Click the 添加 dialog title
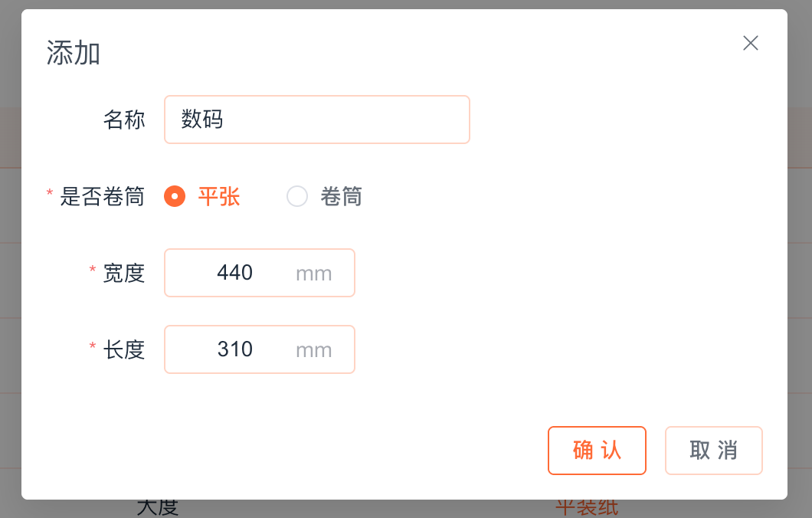 click(x=74, y=54)
